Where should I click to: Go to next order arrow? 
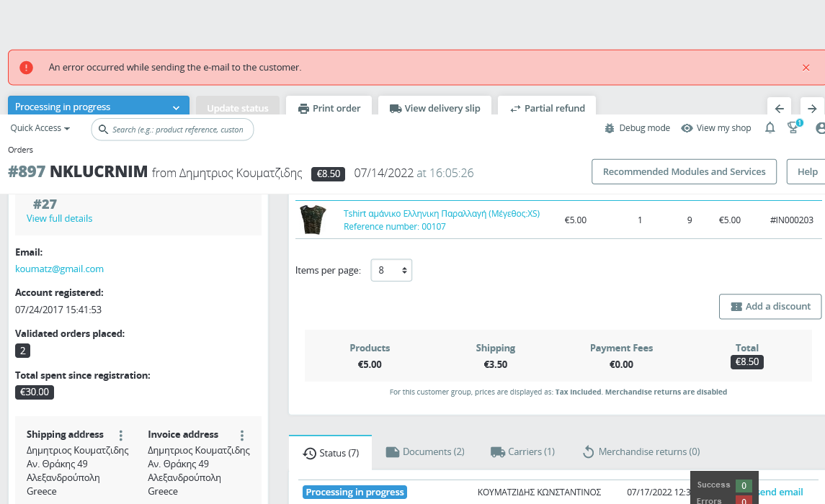point(812,108)
